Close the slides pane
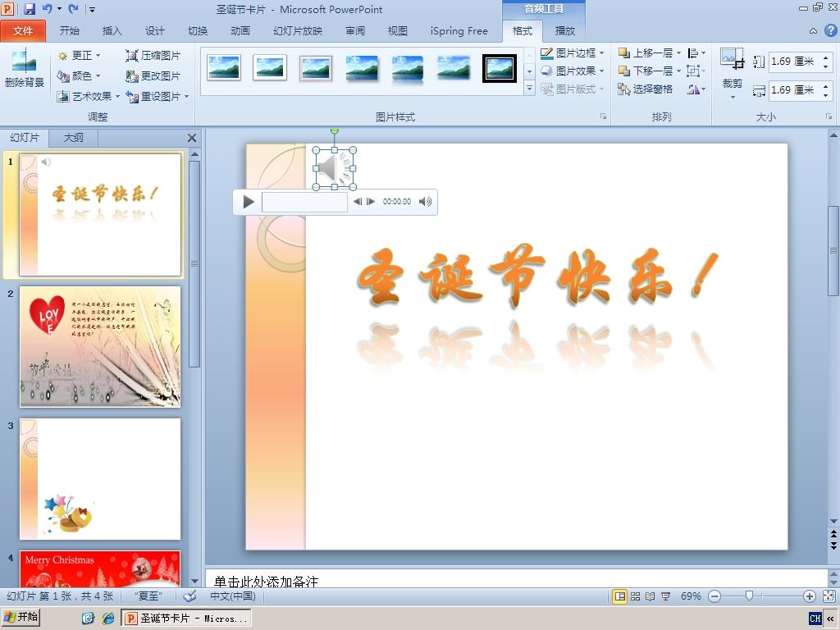Viewport: 840px width, 630px height. coord(192,138)
